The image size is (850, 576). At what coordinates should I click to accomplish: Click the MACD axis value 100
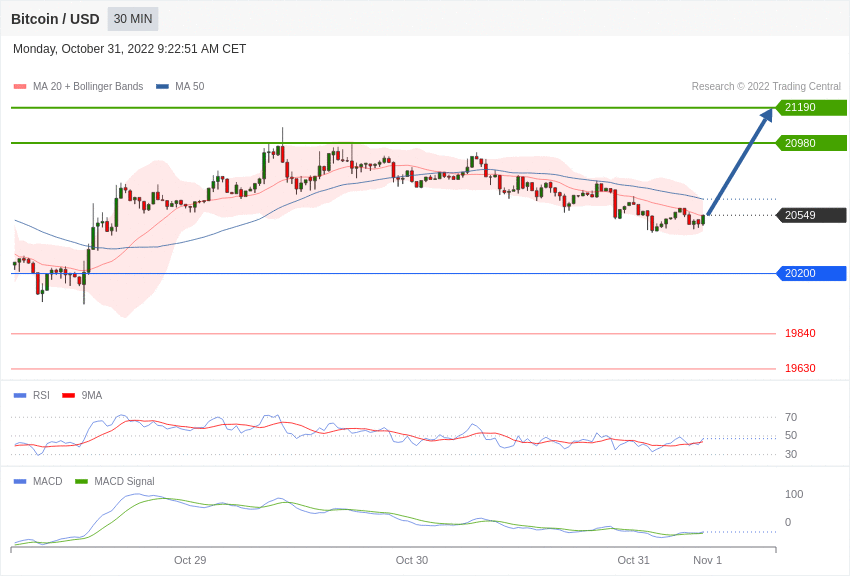click(x=794, y=494)
